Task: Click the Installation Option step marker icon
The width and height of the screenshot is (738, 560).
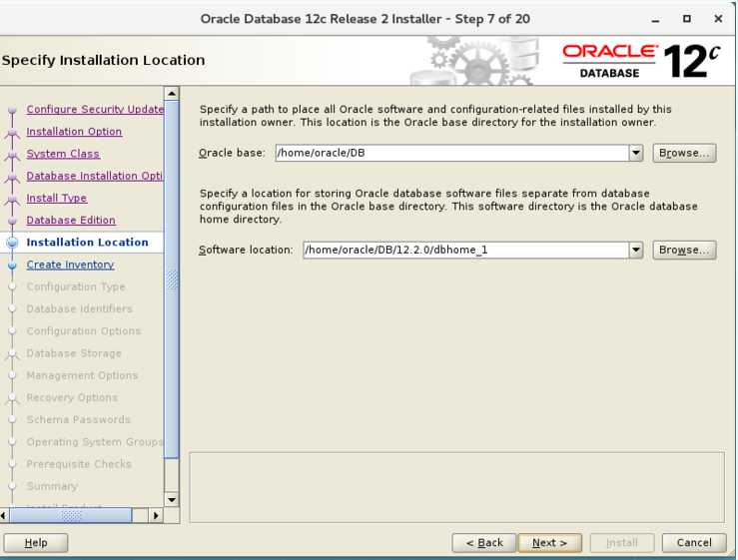Action: [x=13, y=132]
